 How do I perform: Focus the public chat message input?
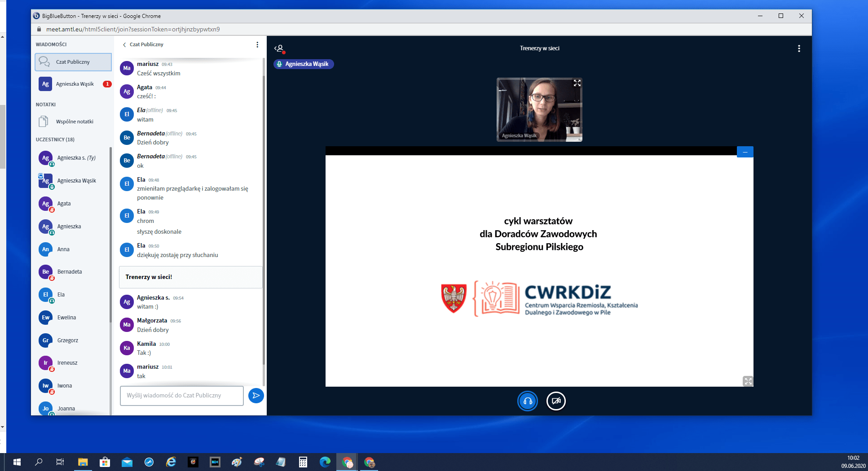[x=182, y=395]
